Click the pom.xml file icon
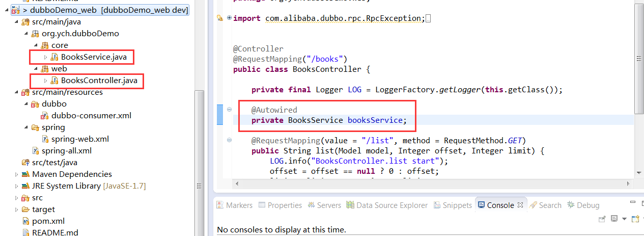The width and height of the screenshot is (644, 236). (x=25, y=221)
